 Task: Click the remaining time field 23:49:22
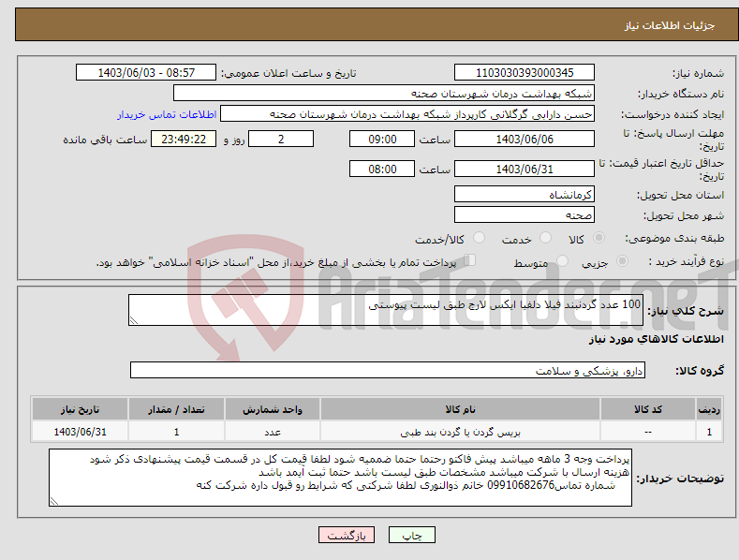click(184, 139)
